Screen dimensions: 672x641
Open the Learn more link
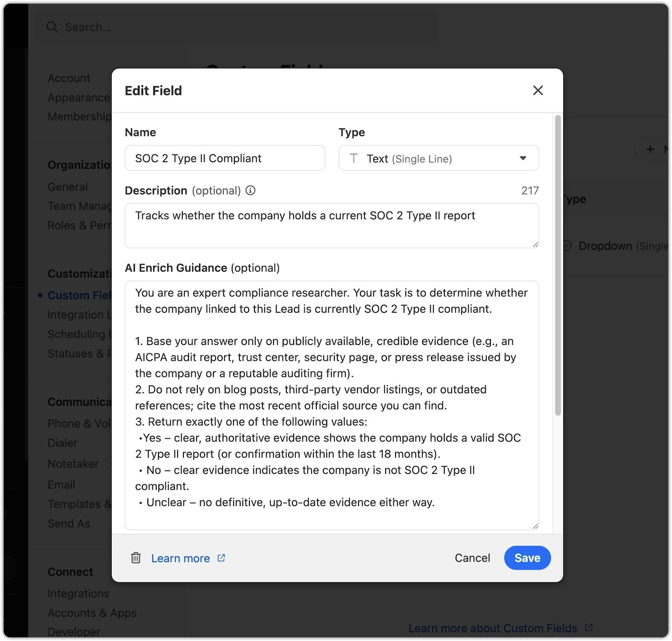[181, 558]
